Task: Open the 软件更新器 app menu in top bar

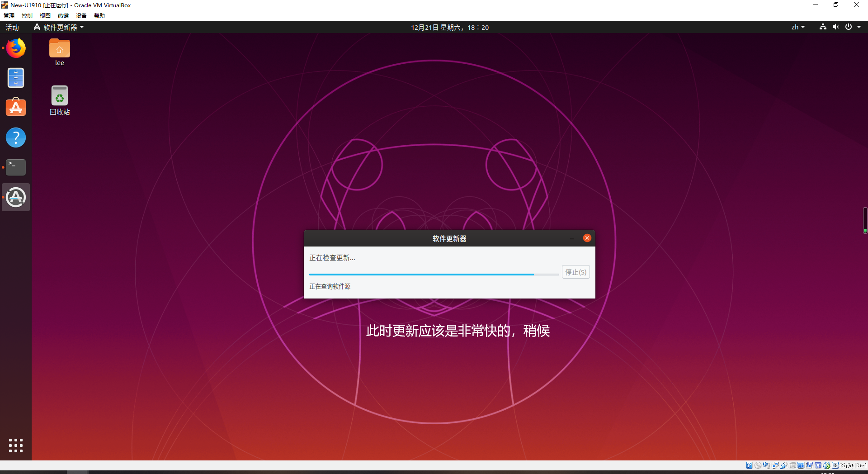Action: 59,27
